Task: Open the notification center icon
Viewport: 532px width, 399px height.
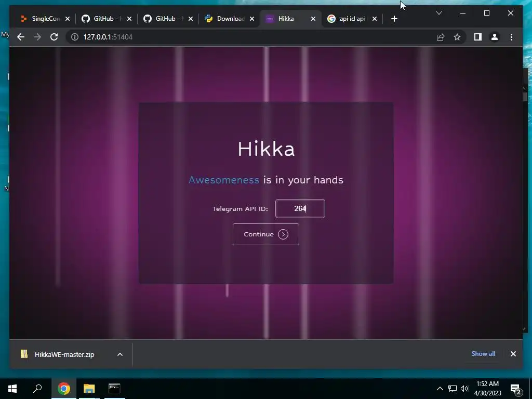Action: (x=516, y=389)
